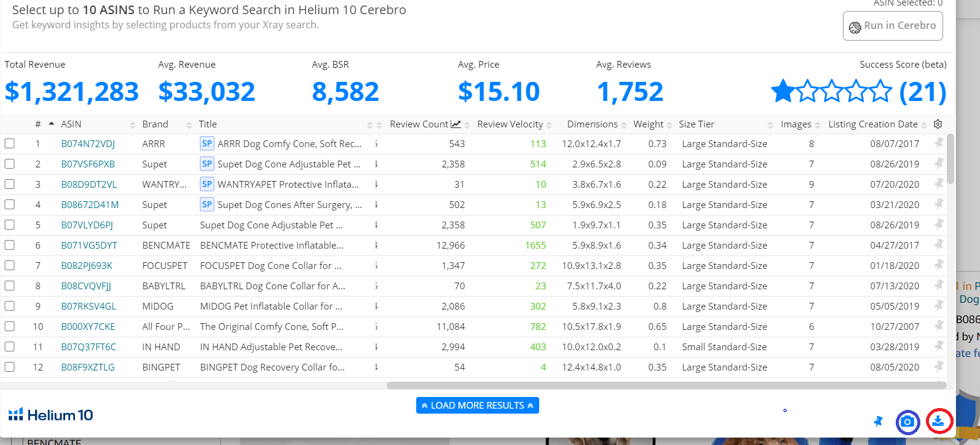Pin the MIDOG row B07RKSV4GL
Viewport: 980px width, 445px height.
939,305
